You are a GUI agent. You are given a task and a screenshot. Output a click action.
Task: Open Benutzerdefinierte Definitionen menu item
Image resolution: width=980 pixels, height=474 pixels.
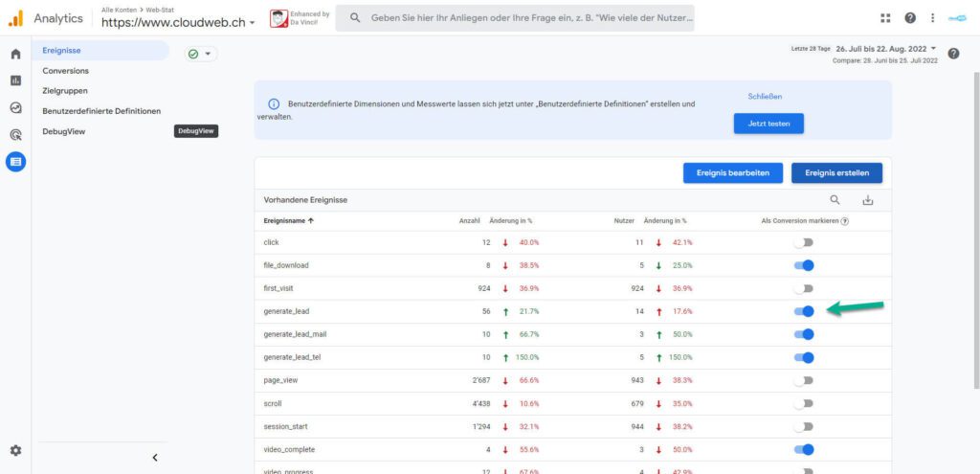click(101, 111)
